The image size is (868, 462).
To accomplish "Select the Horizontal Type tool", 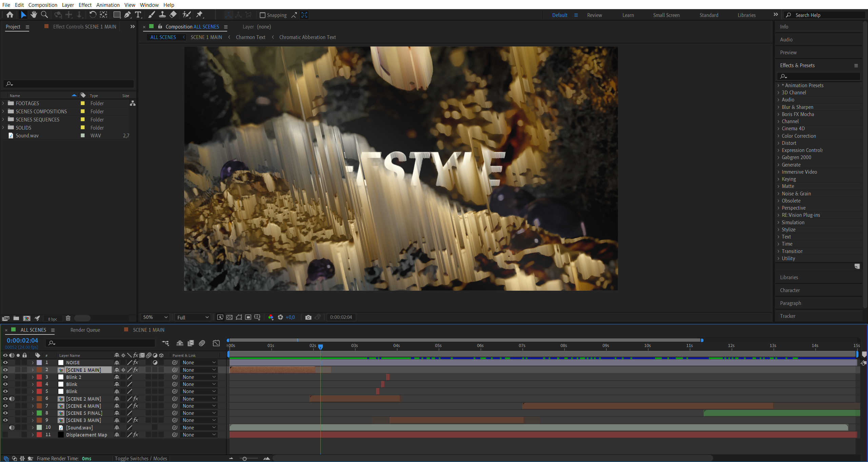I will pyautogui.click(x=138, y=15).
